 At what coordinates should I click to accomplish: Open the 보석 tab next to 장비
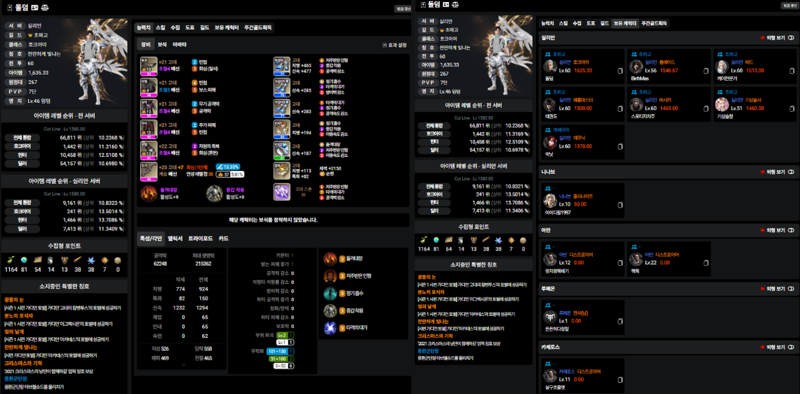pyautogui.click(x=162, y=44)
